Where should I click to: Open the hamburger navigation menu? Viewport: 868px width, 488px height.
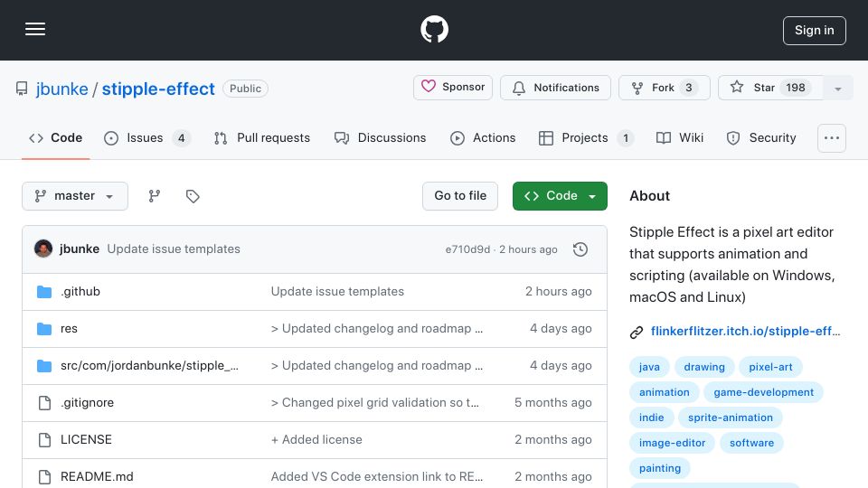(x=35, y=29)
